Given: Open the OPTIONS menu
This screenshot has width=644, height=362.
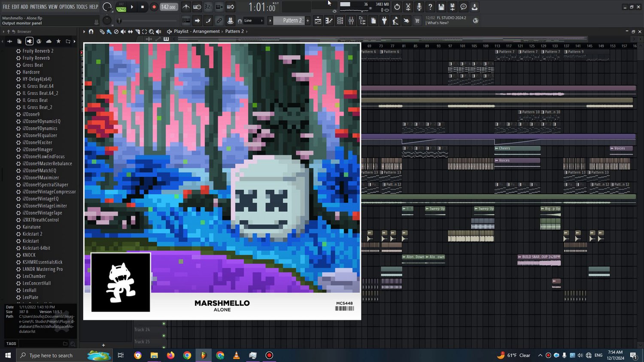Looking at the screenshot, I should coord(67,7).
